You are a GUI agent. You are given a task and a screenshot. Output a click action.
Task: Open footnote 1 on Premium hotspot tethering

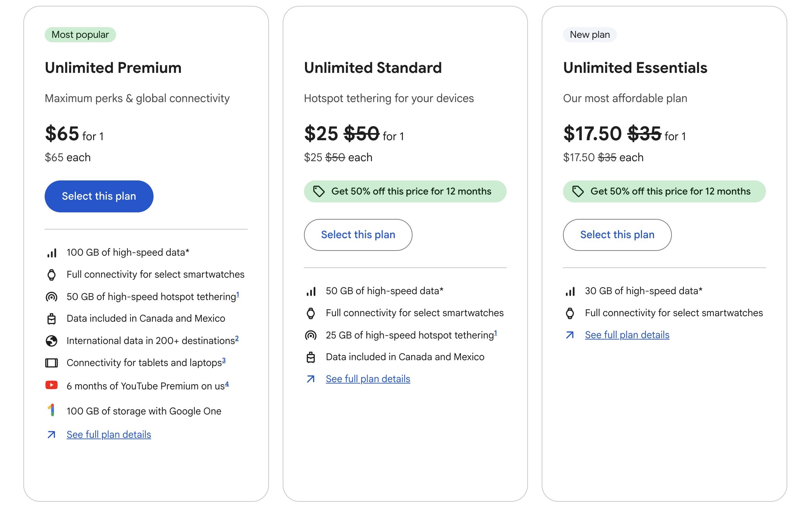238,295
